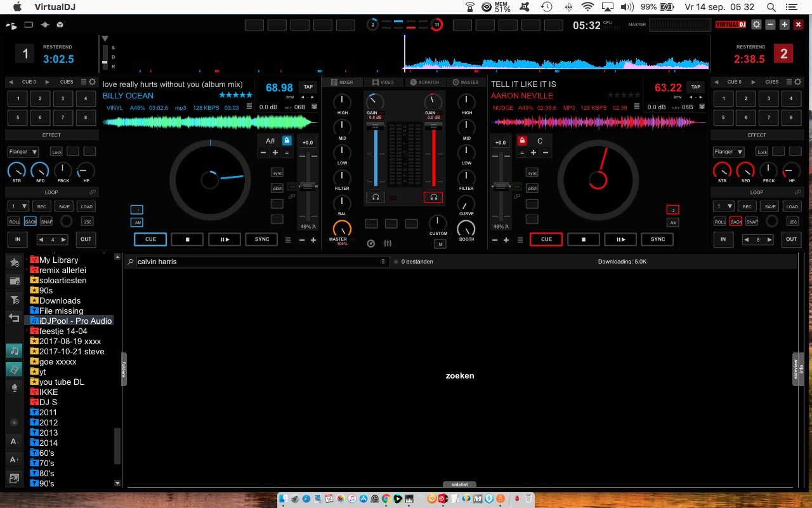Open right deck Flanger effect dropdown

pyautogui.click(x=728, y=152)
